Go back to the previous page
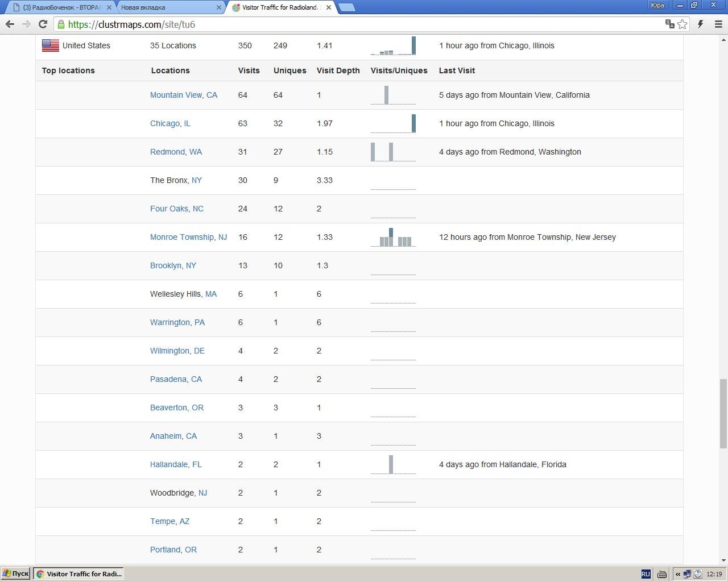Viewport: 728px width, 582px height. 10,24
